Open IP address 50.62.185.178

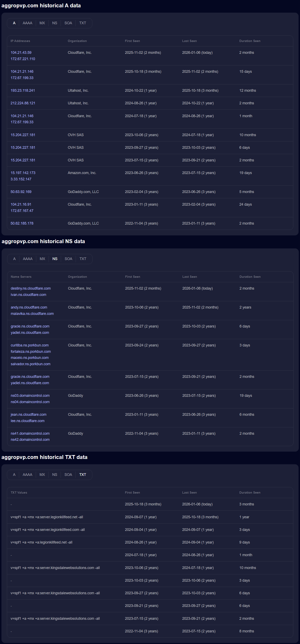pyautogui.click(x=22, y=223)
